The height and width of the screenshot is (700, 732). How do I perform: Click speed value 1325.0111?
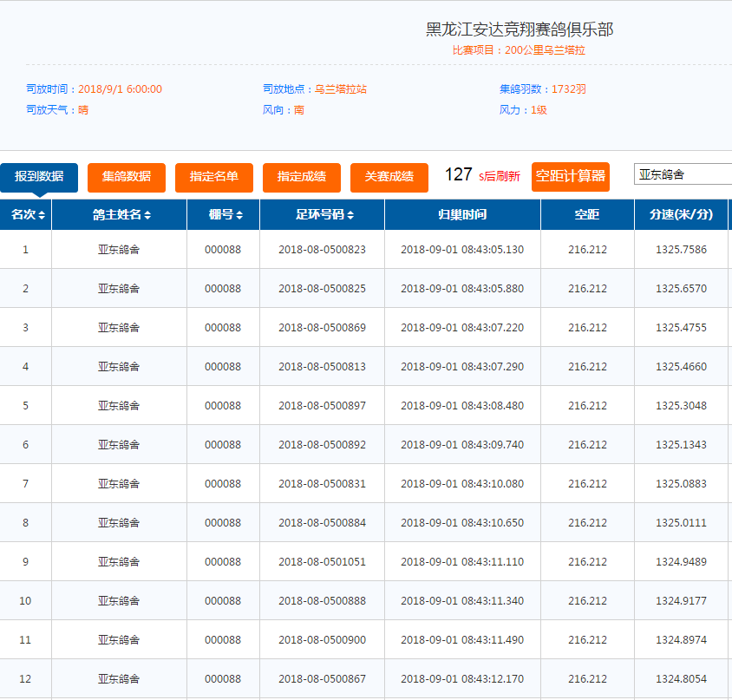click(681, 522)
